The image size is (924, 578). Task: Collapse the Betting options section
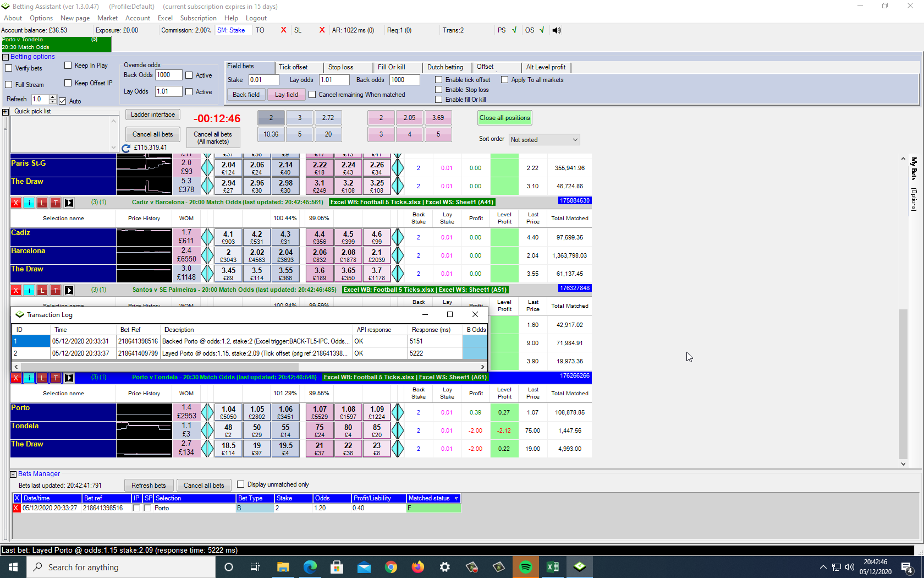point(5,57)
